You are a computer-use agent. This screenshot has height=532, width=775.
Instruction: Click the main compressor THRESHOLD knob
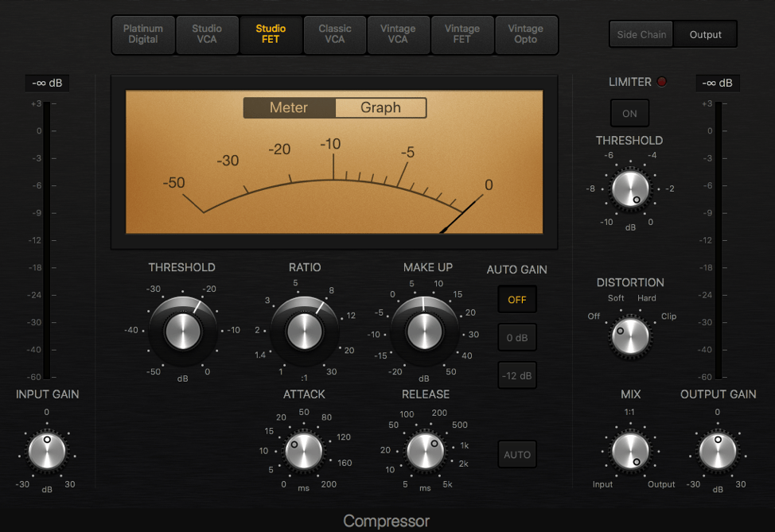182,331
